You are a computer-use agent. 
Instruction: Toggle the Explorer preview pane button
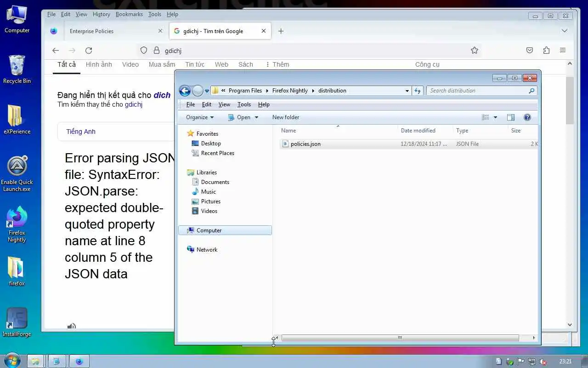click(x=511, y=117)
